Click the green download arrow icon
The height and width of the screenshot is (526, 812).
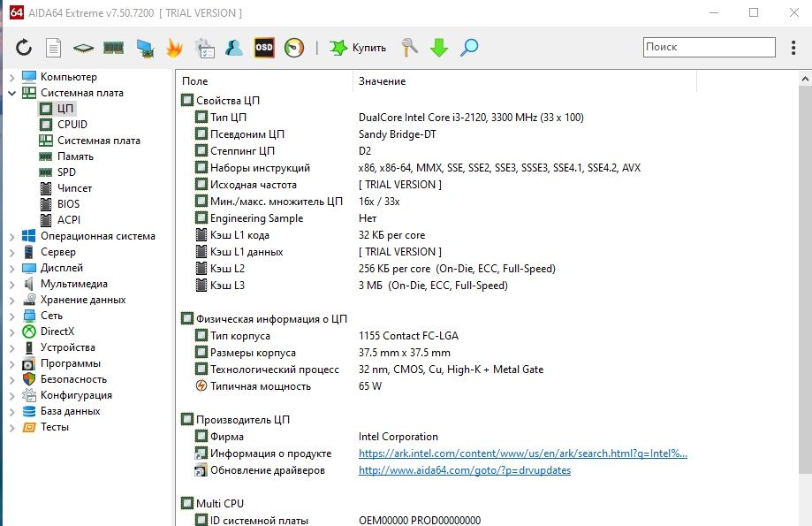(x=439, y=48)
